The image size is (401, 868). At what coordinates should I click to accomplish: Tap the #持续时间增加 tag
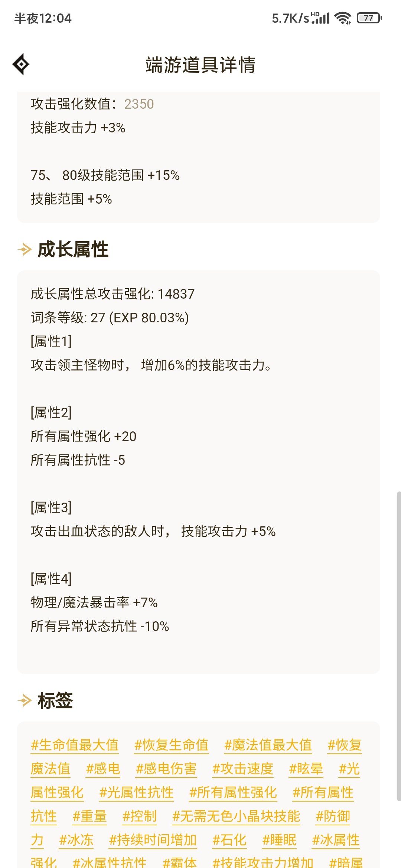(x=153, y=840)
